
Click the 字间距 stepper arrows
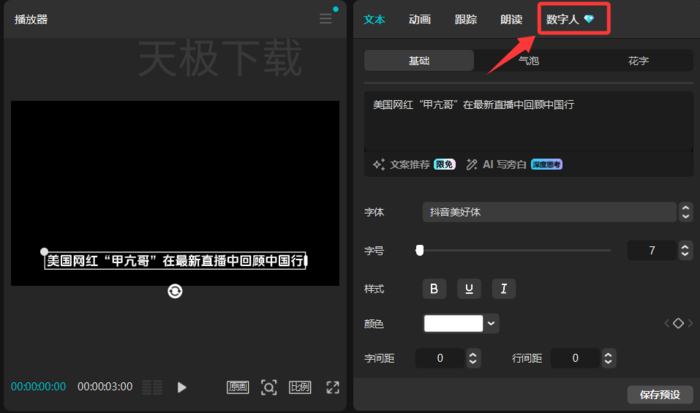coord(473,358)
